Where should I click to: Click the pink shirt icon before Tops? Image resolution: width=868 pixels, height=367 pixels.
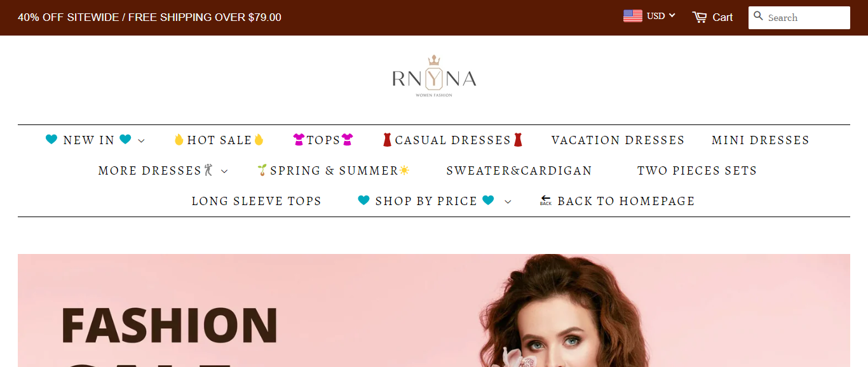point(299,140)
